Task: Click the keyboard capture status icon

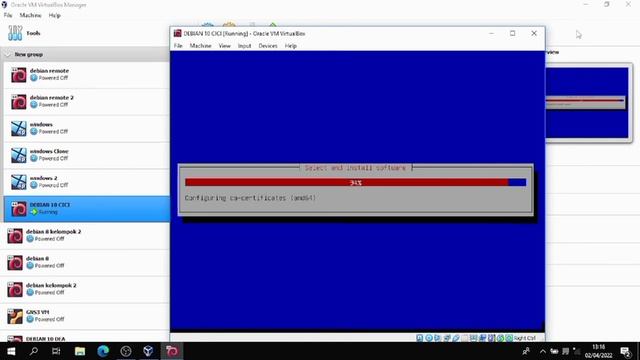Action: [x=509, y=338]
